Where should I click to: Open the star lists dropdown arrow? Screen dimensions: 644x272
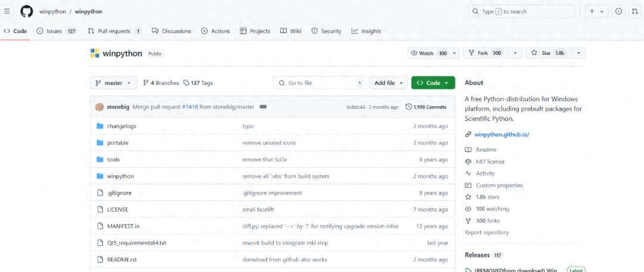pyautogui.click(x=578, y=53)
